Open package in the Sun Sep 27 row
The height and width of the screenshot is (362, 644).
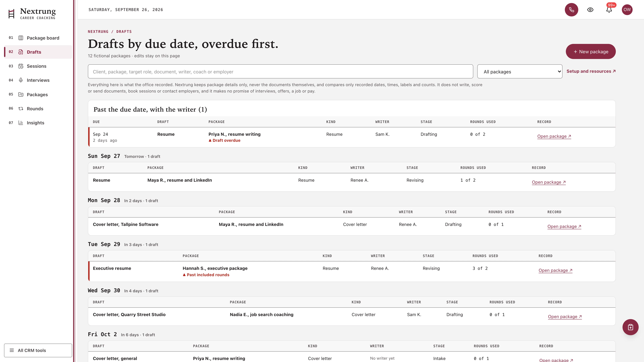point(549,182)
